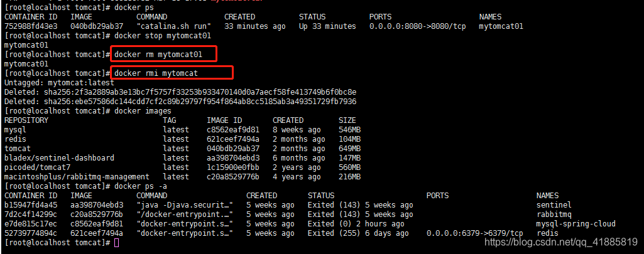Screen dimensions: 644x254
Task: Click container ID e7de815c17ec
Action: point(31,224)
